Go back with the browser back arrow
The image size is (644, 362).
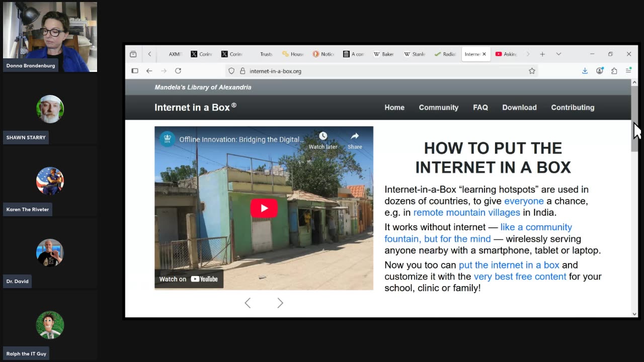point(149,71)
